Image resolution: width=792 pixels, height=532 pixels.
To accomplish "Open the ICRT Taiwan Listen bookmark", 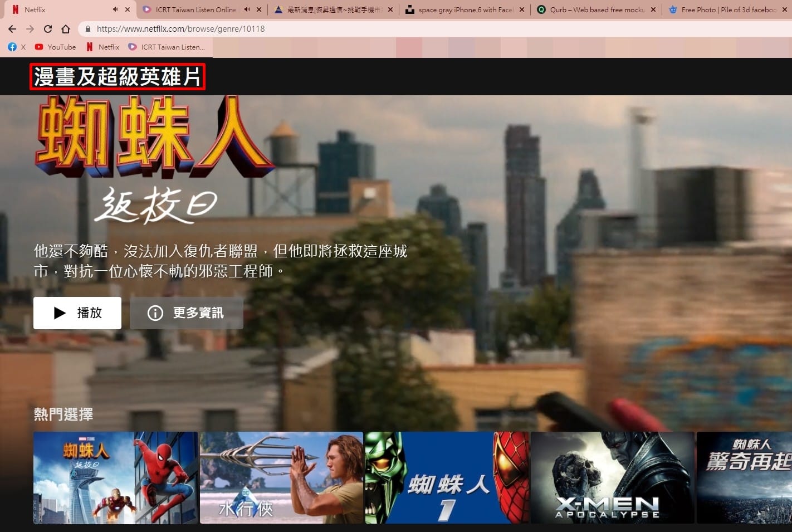I will [x=167, y=47].
